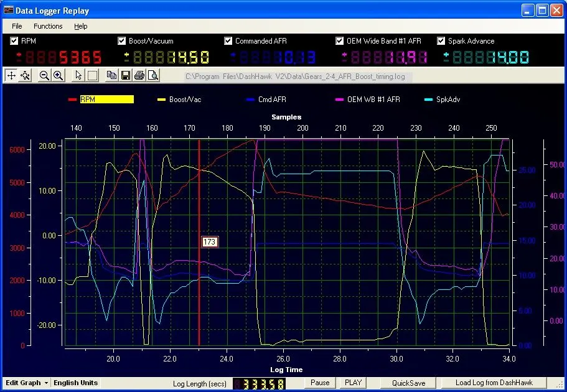Open print preview

pos(152,75)
